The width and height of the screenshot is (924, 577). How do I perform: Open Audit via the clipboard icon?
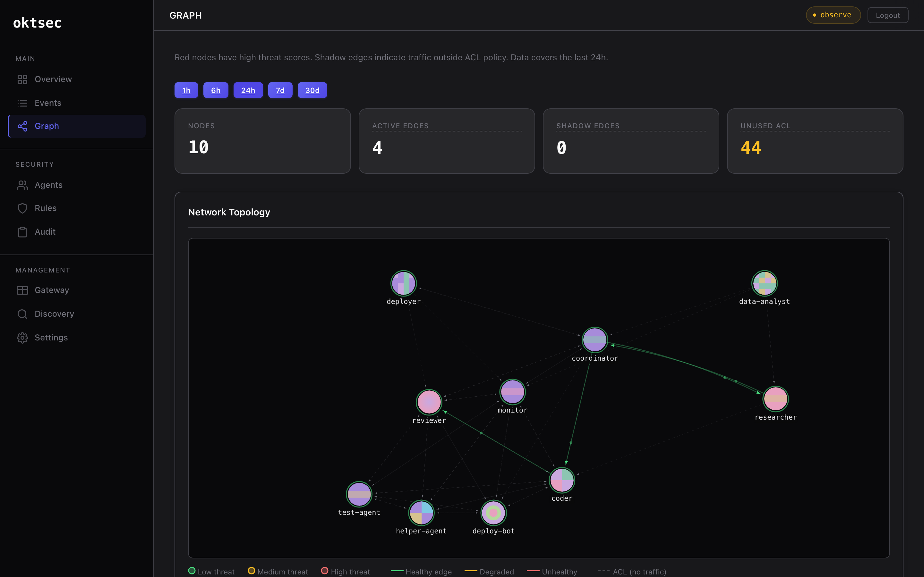pos(22,232)
